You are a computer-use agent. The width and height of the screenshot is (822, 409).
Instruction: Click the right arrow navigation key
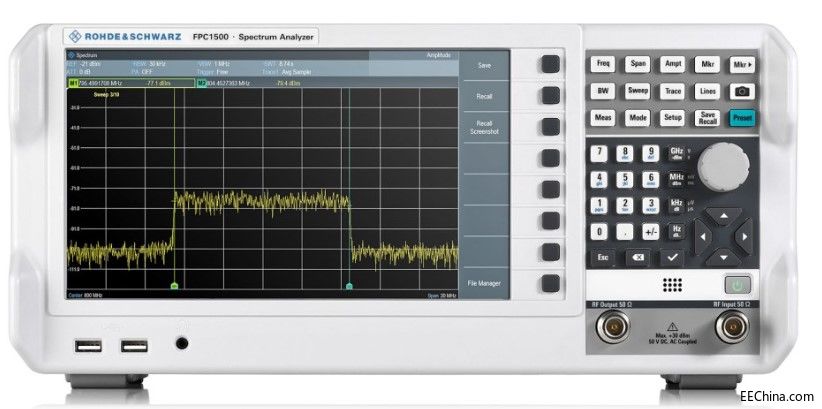click(x=744, y=236)
